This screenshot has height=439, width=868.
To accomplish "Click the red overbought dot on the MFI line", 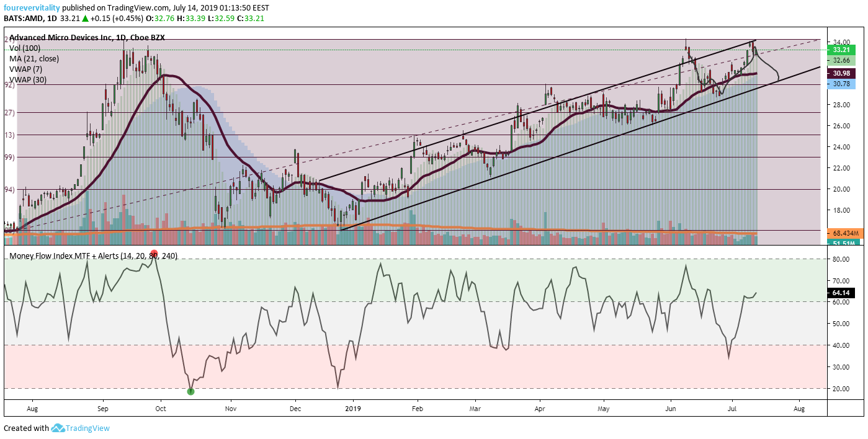I will (x=154, y=253).
